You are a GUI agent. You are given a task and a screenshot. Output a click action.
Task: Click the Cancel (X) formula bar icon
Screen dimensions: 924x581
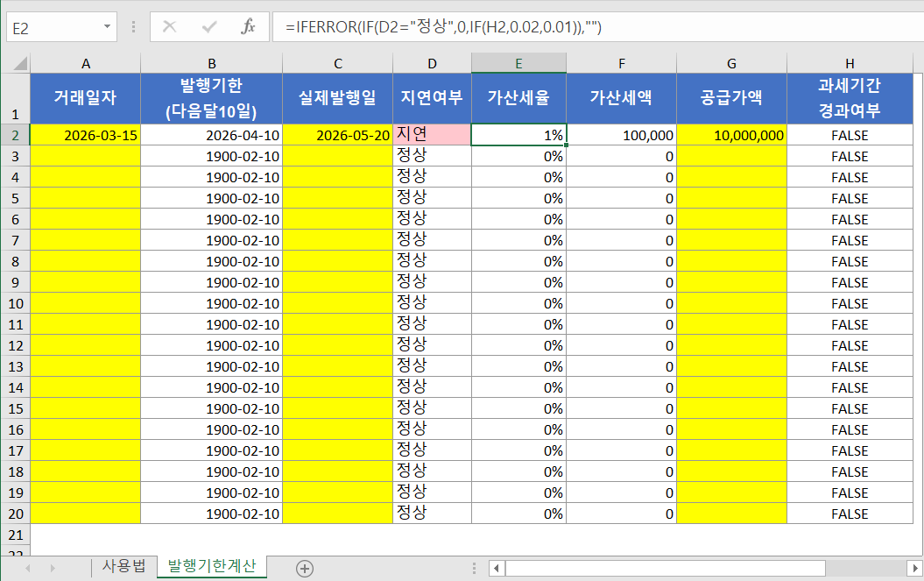[170, 26]
